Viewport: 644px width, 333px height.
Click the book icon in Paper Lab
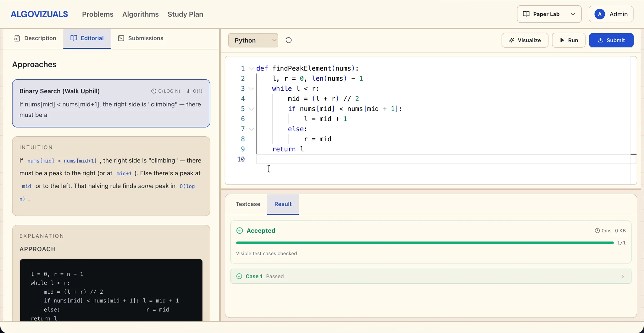tap(526, 14)
